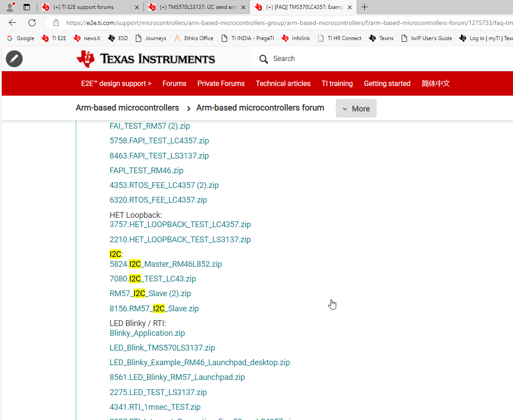
Task: Go to Forums in the red navbar
Action: 175,83
